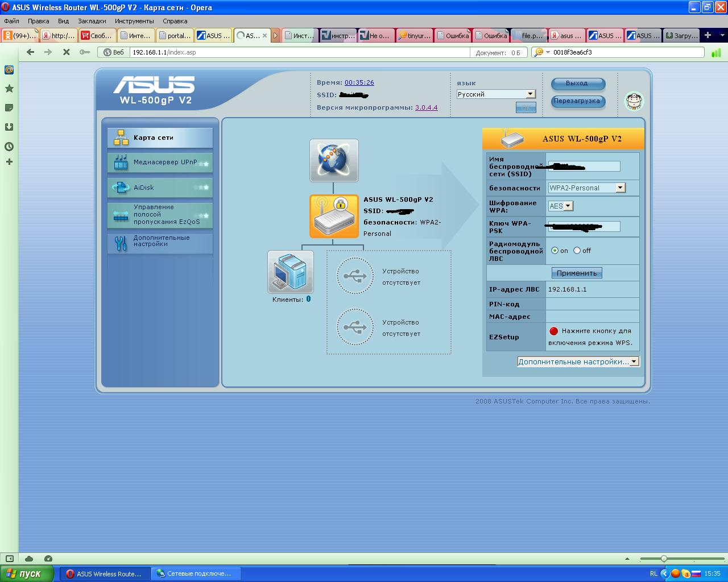Open the AES encryption dropdown
This screenshot has width=728, height=582.
coord(561,206)
